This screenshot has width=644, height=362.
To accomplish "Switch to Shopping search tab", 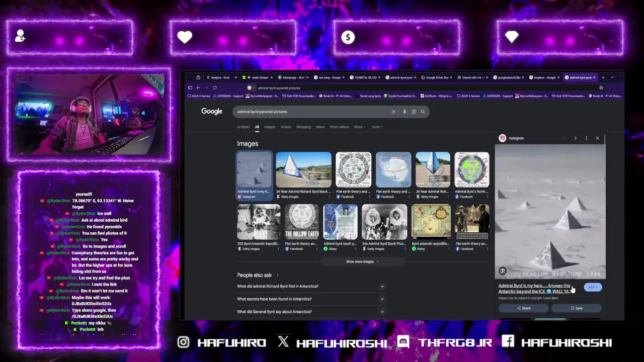I will pyautogui.click(x=303, y=127).
